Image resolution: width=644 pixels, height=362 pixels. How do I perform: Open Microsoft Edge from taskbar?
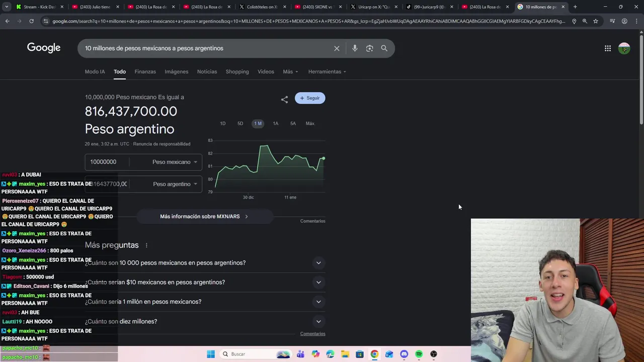tap(330, 354)
